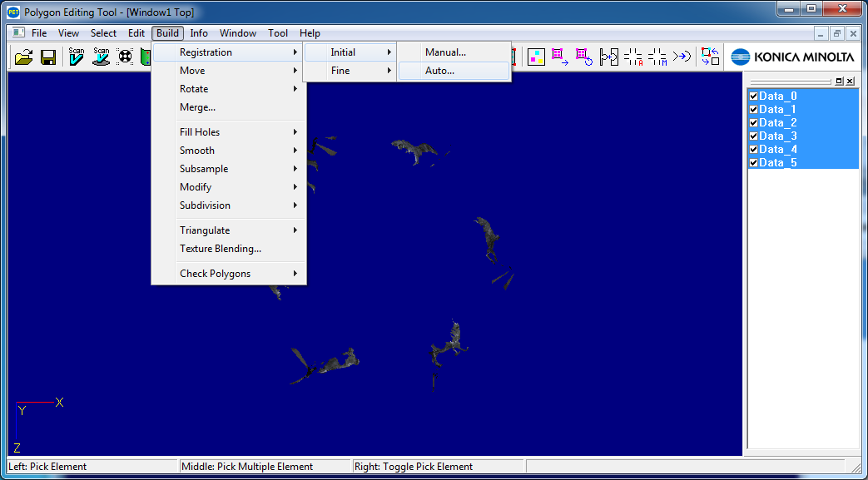Toggle the Data_3 visibility checkbox

click(x=753, y=136)
